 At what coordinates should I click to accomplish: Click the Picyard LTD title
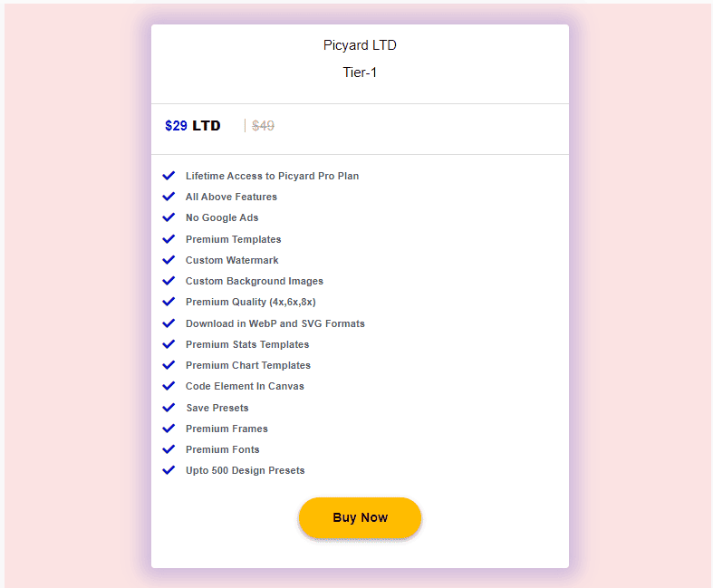pos(360,45)
